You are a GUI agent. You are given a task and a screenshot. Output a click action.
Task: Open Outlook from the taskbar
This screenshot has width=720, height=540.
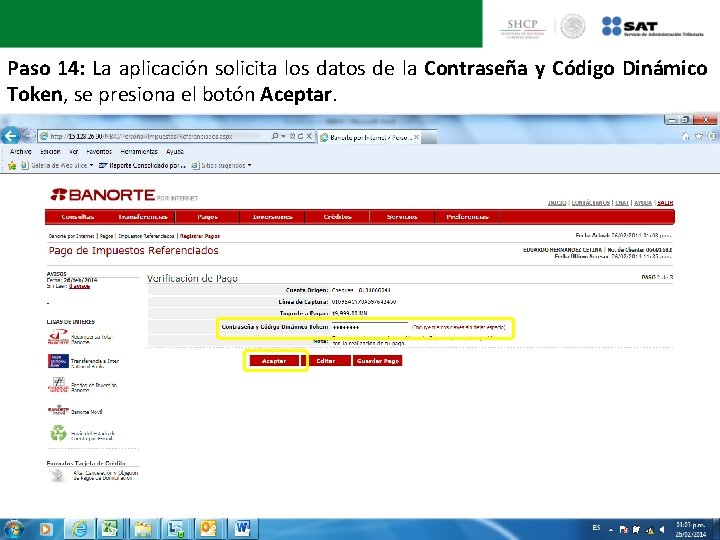point(208,529)
